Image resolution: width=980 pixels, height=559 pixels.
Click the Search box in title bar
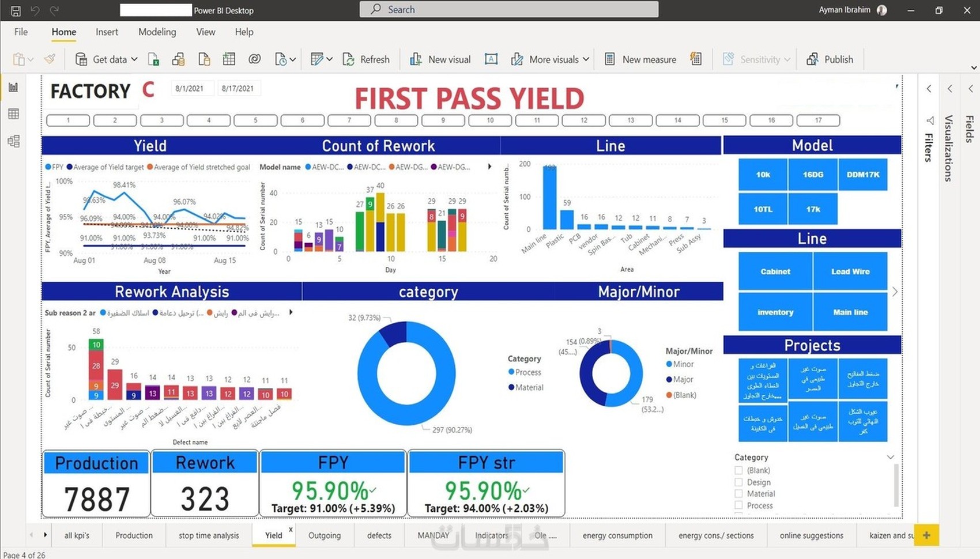click(509, 9)
